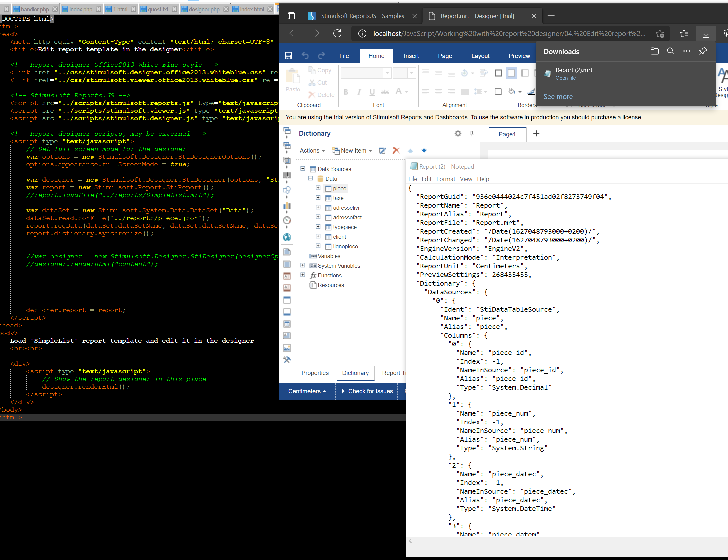Click the Redo arrow in the designer header

[321, 56]
